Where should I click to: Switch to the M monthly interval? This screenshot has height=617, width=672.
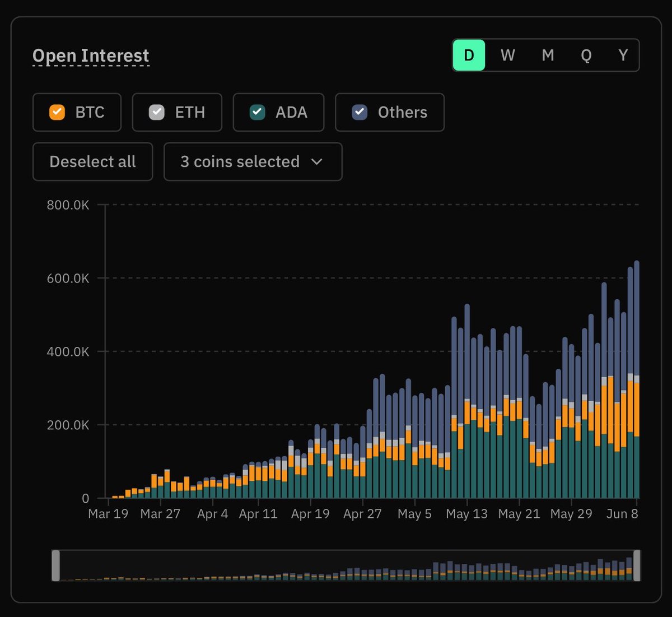tap(548, 55)
